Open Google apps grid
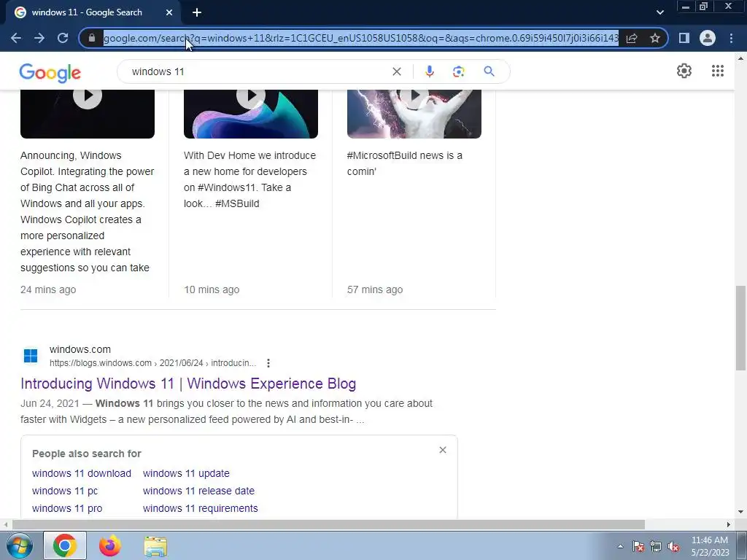747x560 pixels. (718, 71)
